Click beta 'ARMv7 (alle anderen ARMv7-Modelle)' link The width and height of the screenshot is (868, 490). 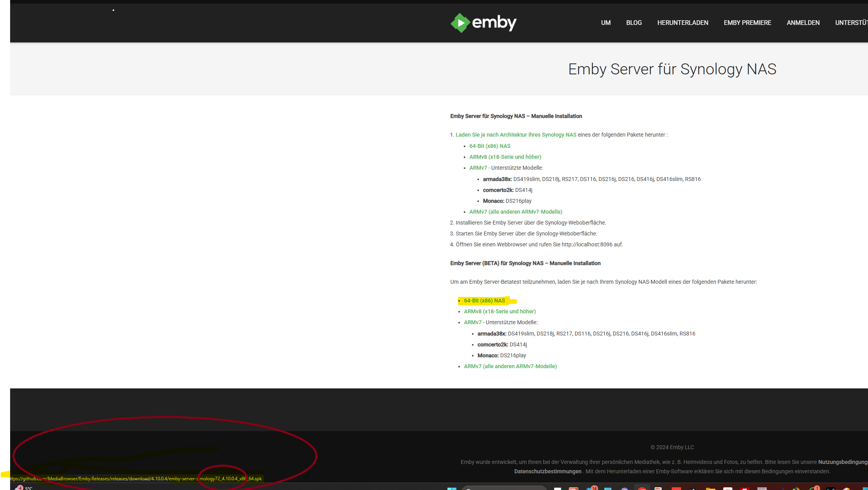click(x=510, y=366)
